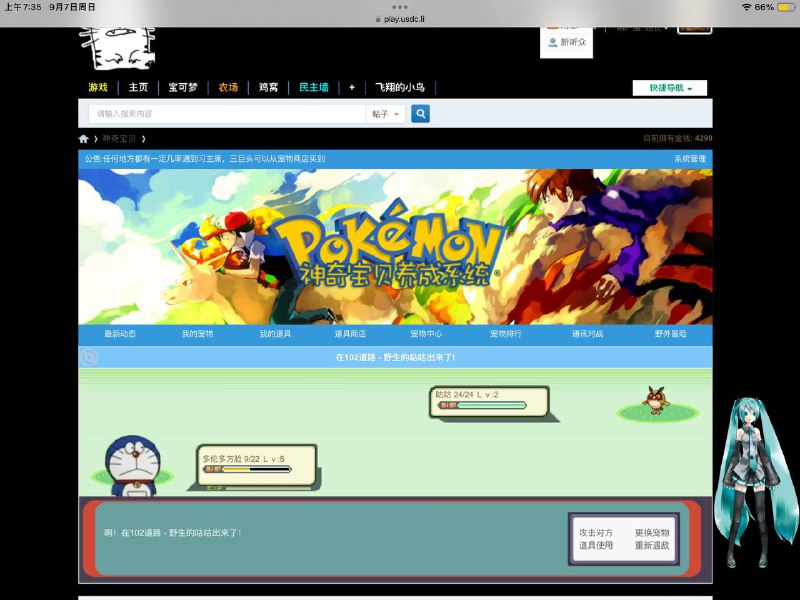
Task: Click the play.usdc.li address bar
Action: coord(400,19)
